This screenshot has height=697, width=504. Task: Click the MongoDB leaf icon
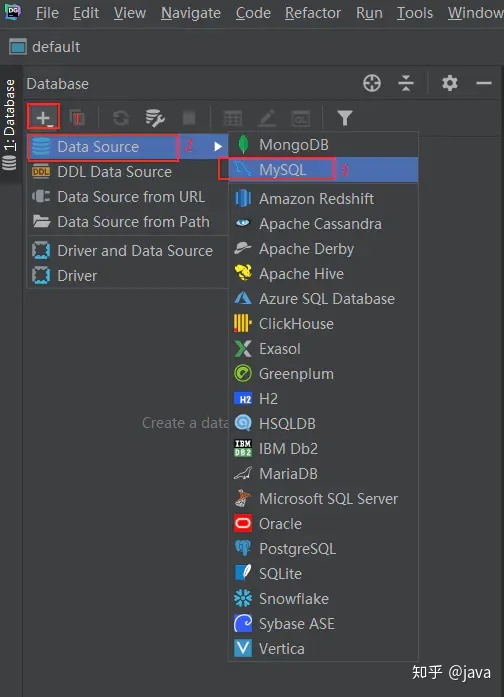tap(243, 144)
